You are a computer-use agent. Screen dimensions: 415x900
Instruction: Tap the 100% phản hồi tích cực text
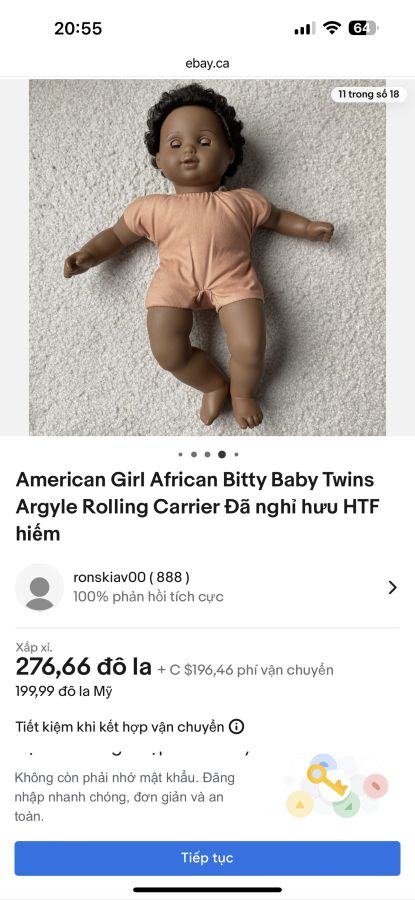tap(148, 596)
